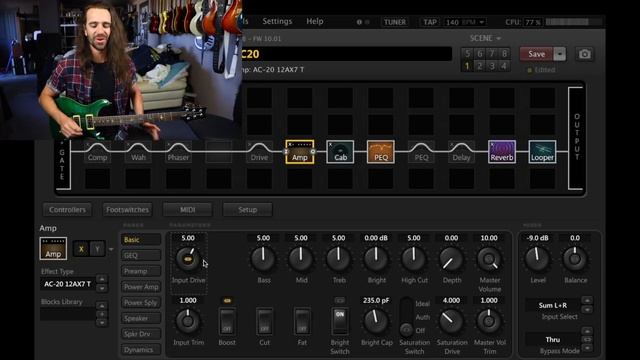Toggle the Saturation Switch slider
640x360 pixels.
click(406, 317)
